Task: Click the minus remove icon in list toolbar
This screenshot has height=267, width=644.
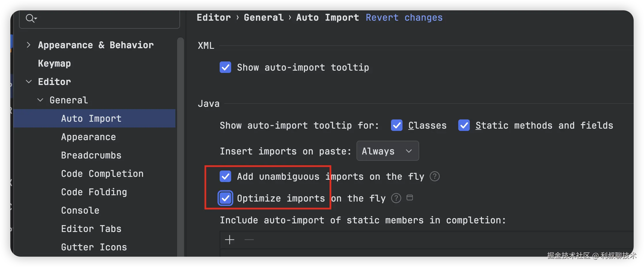Action: (249, 239)
